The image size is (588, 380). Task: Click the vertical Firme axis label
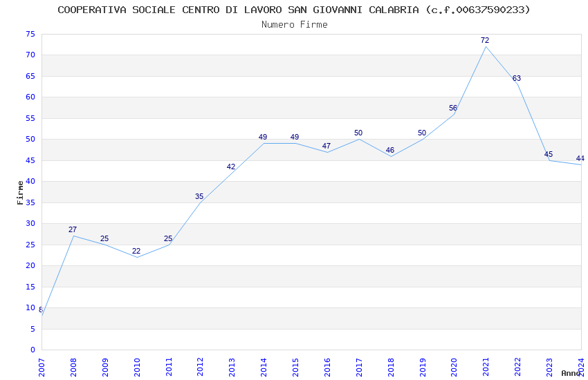20,193
